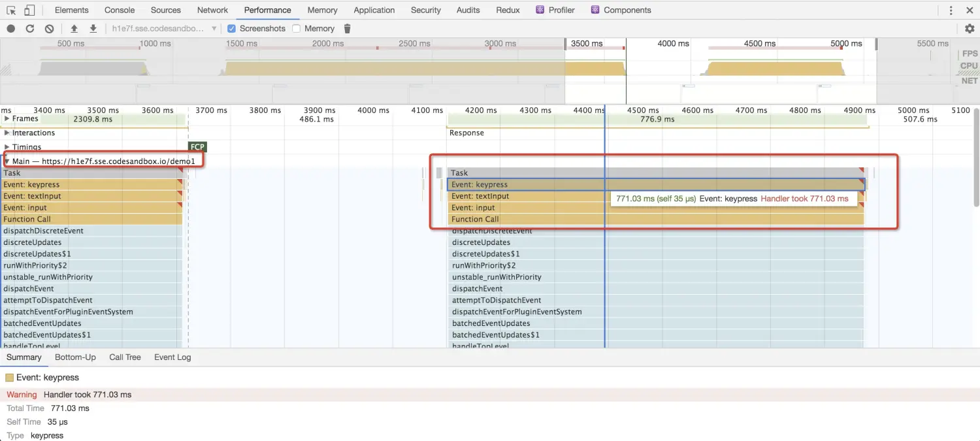Expand the Timings track
980x441 pixels.
click(x=7, y=147)
